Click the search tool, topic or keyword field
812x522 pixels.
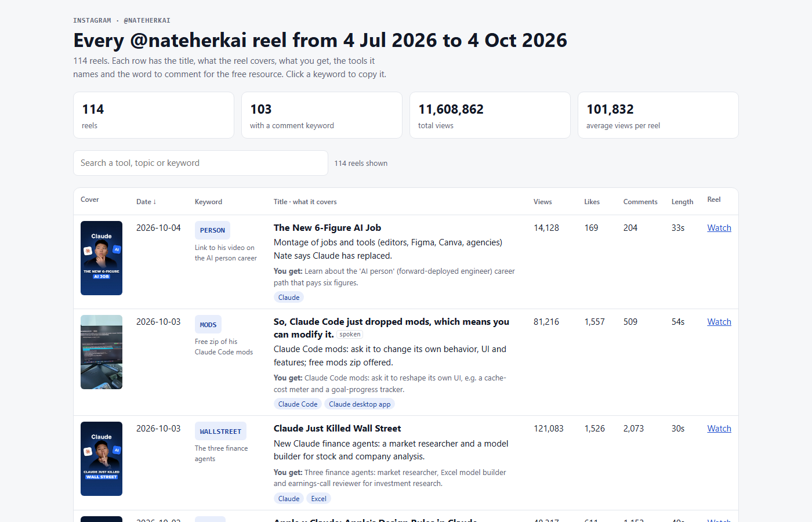201,163
